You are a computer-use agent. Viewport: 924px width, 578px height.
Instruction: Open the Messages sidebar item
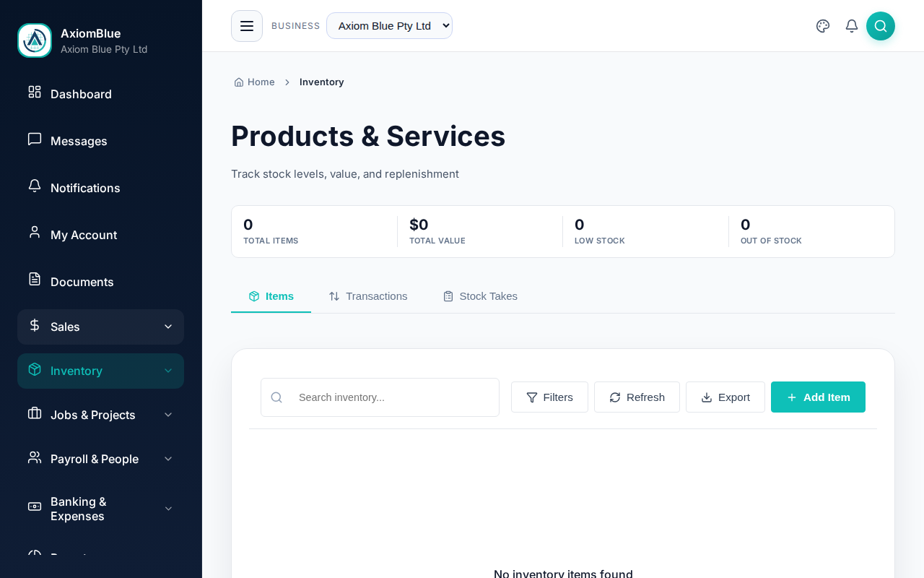coord(100,141)
